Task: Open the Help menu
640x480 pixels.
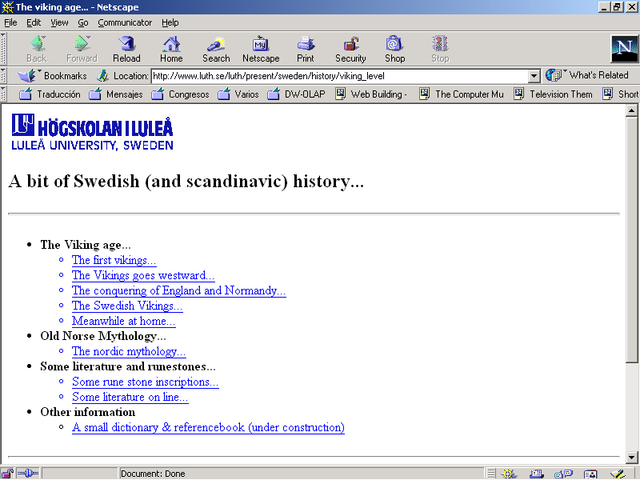Action: click(x=170, y=23)
